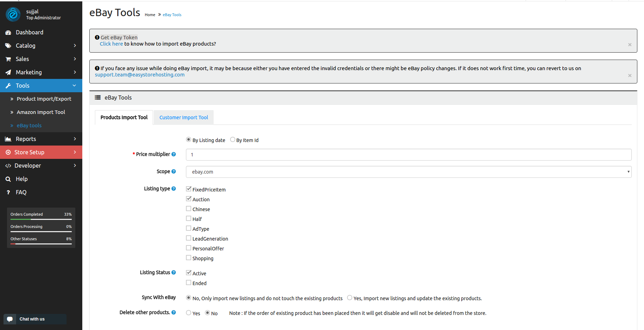Click the Help magnifier icon

(8, 179)
